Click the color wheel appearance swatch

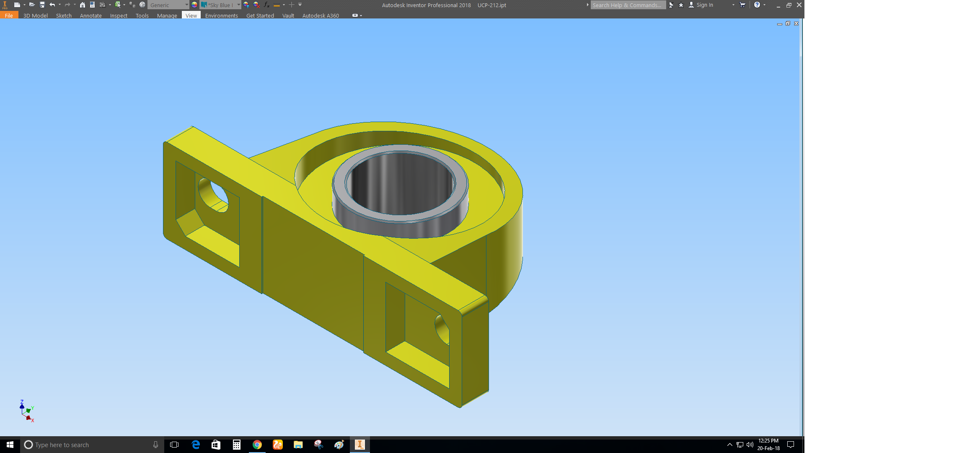(194, 5)
